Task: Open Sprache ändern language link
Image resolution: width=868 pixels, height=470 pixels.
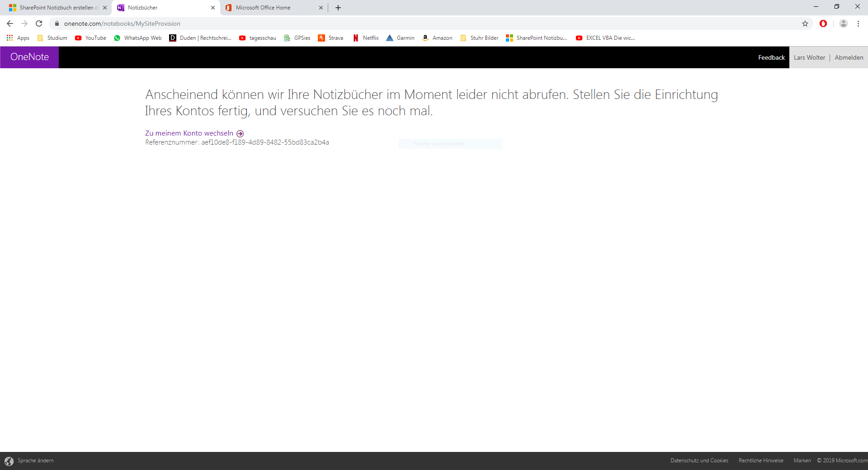Action: [x=36, y=461]
